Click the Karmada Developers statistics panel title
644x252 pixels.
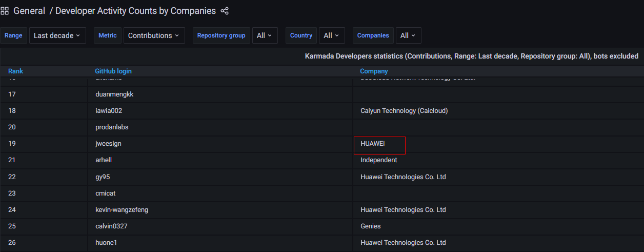tap(471, 56)
